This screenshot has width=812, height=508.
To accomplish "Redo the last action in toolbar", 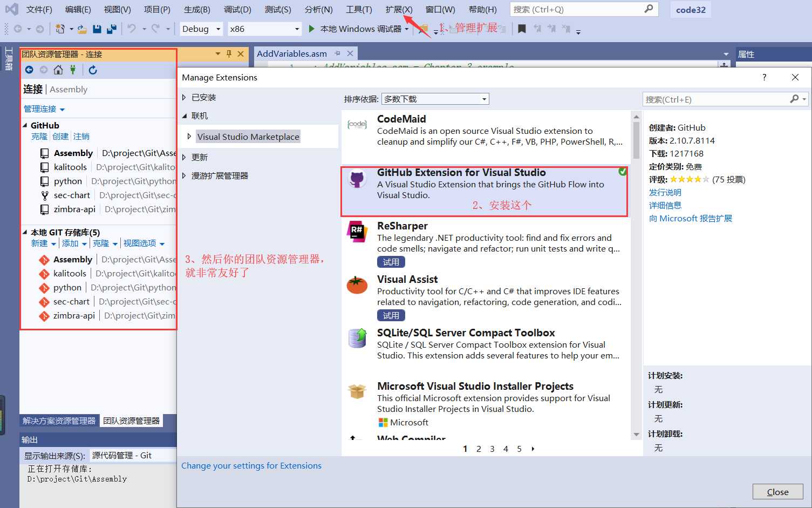I will 155,29.
